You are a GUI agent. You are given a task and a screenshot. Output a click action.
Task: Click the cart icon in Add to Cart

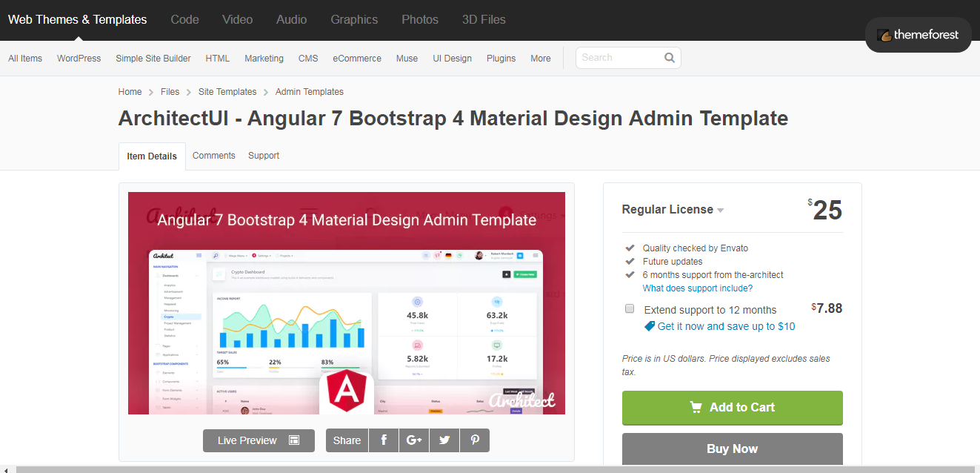coord(696,407)
